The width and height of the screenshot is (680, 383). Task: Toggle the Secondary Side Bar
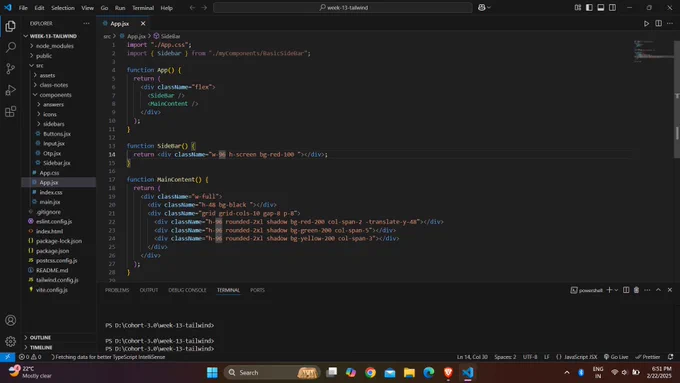(612, 7)
